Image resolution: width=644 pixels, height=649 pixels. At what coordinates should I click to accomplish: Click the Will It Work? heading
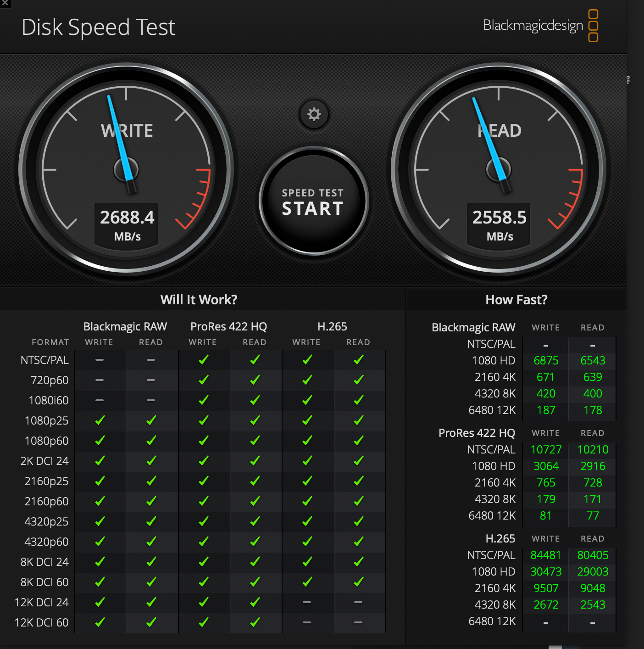coord(199,300)
